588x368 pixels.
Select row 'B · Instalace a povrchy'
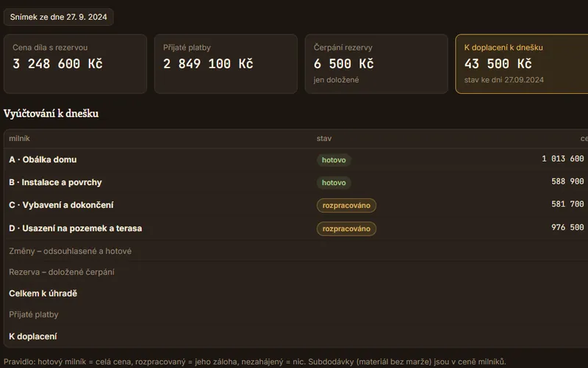296,182
